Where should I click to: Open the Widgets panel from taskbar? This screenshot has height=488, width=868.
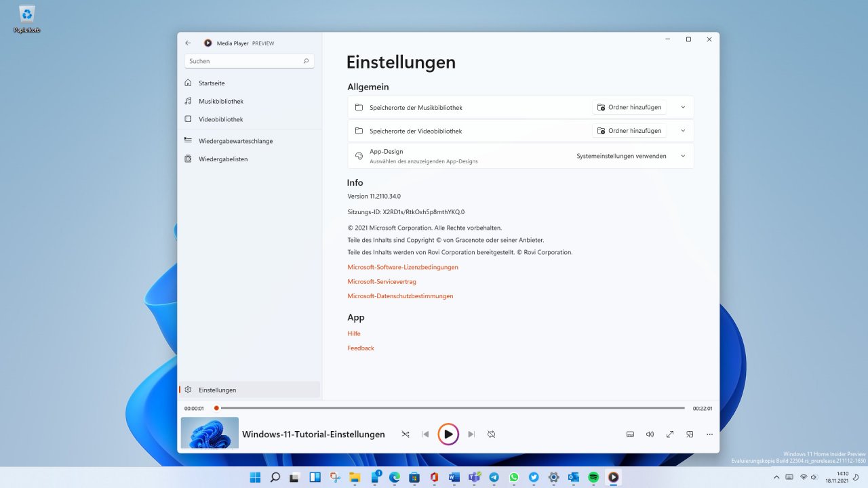click(x=315, y=477)
